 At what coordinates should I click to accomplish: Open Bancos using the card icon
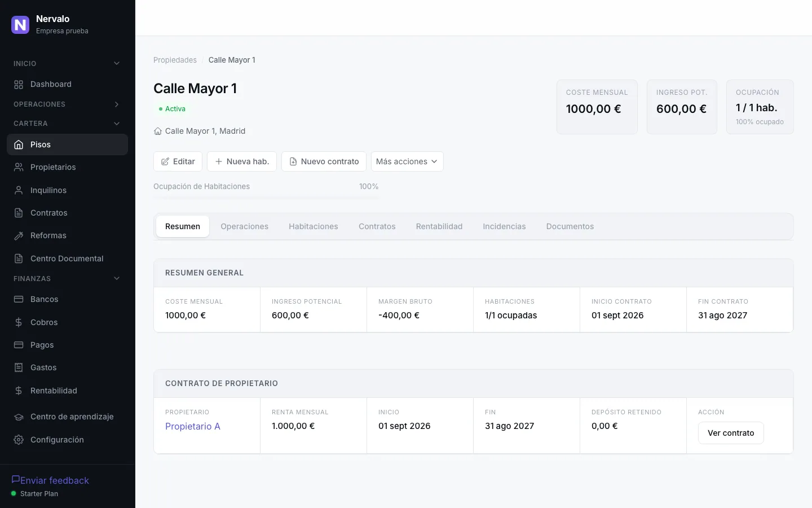19,299
